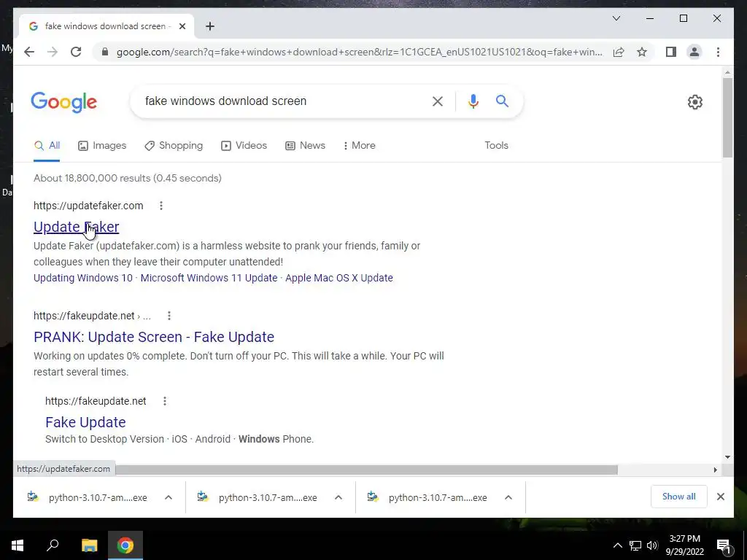Go to Google home via logo
This screenshot has width=747, height=560.
tap(64, 102)
